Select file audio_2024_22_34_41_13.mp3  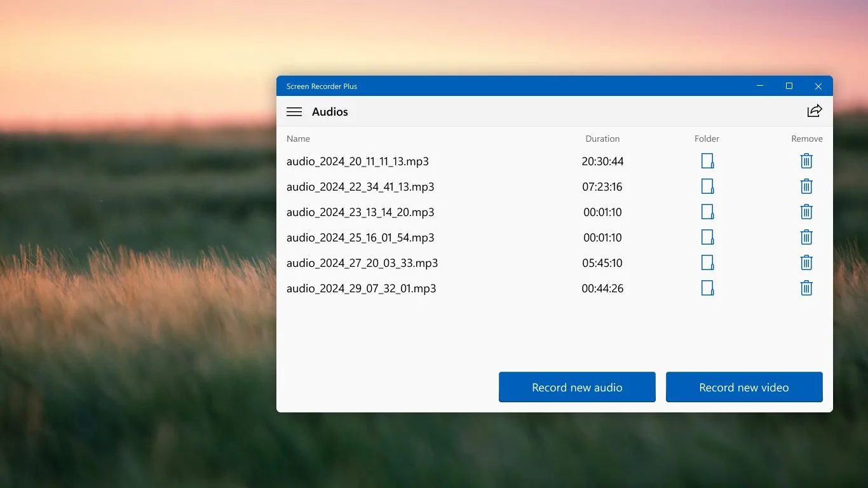[x=360, y=187]
